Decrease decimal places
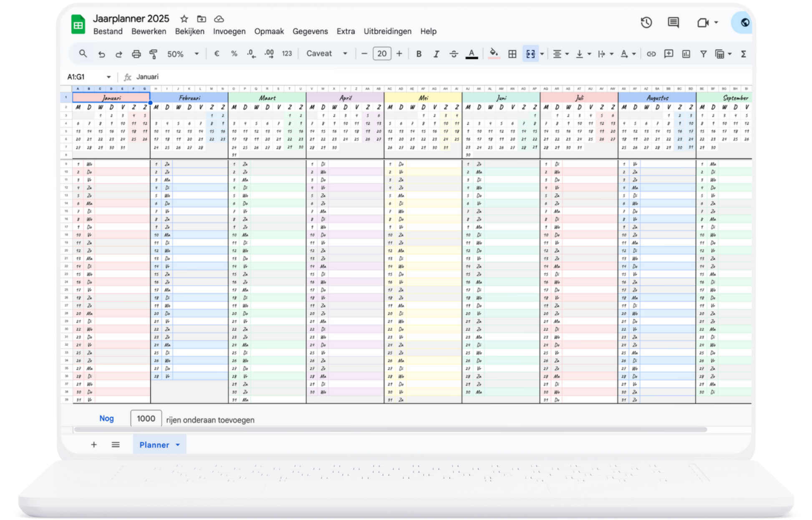 coord(251,54)
